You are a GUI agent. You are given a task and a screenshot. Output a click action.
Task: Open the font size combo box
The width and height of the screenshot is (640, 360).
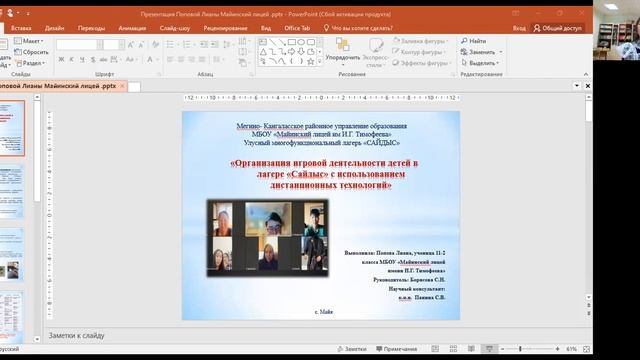(113, 44)
